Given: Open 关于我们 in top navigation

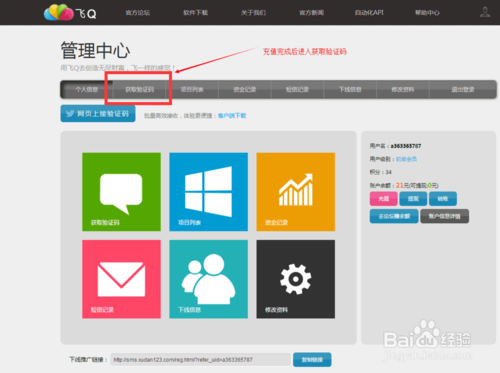Looking at the screenshot, I should (253, 13).
